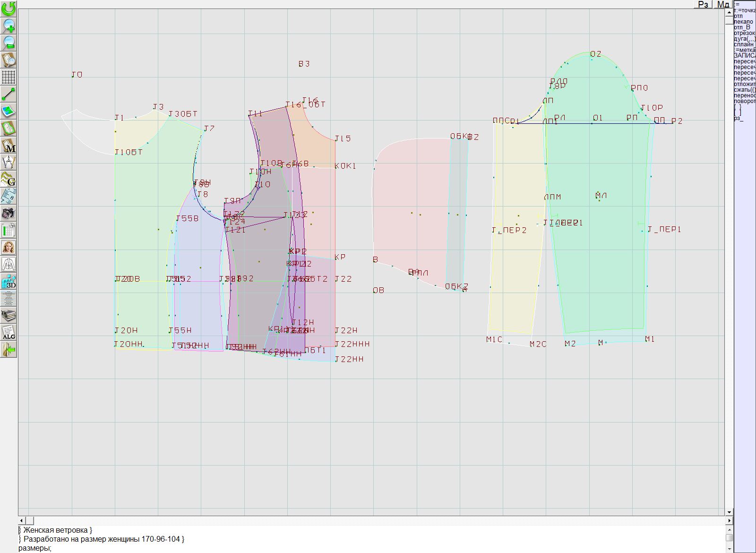
Task: Switch to the Мд tab
Action: coord(723,4)
